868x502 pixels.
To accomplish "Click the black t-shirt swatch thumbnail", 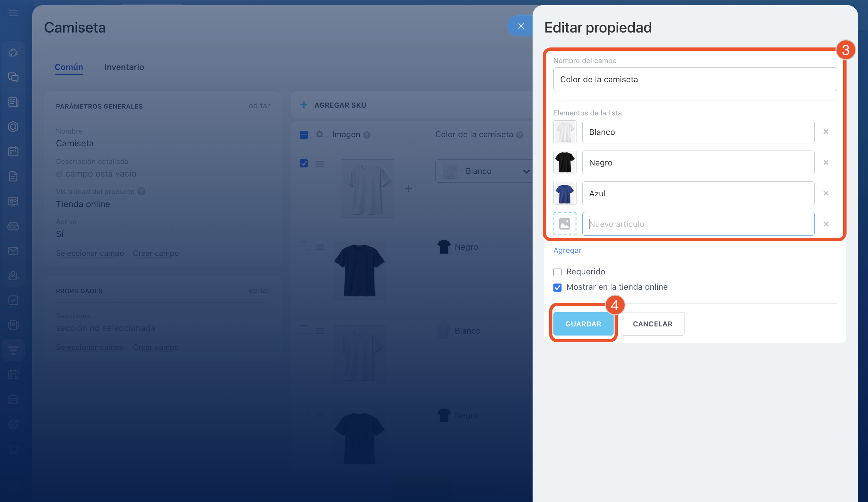I will 564,163.
